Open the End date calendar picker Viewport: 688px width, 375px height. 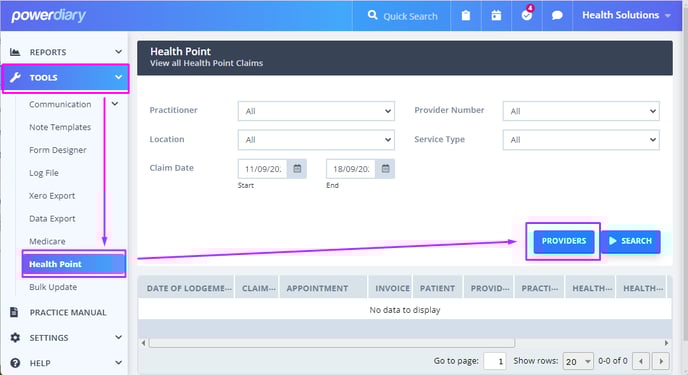point(385,169)
